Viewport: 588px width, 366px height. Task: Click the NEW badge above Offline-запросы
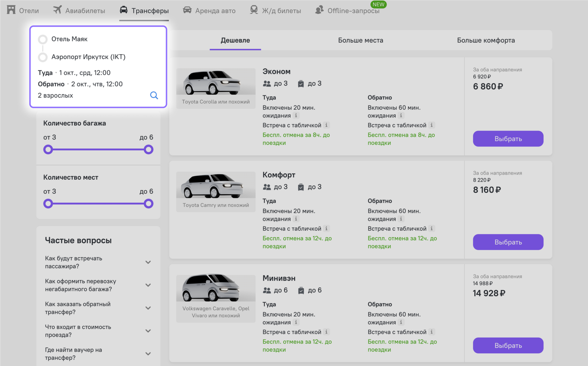pyautogui.click(x=378, y=5)
